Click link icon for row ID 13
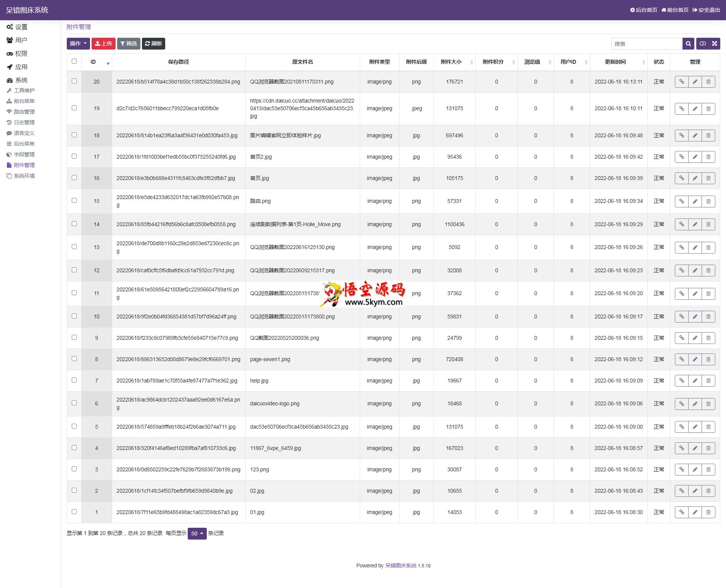The image size is (726, 588). 681,247
